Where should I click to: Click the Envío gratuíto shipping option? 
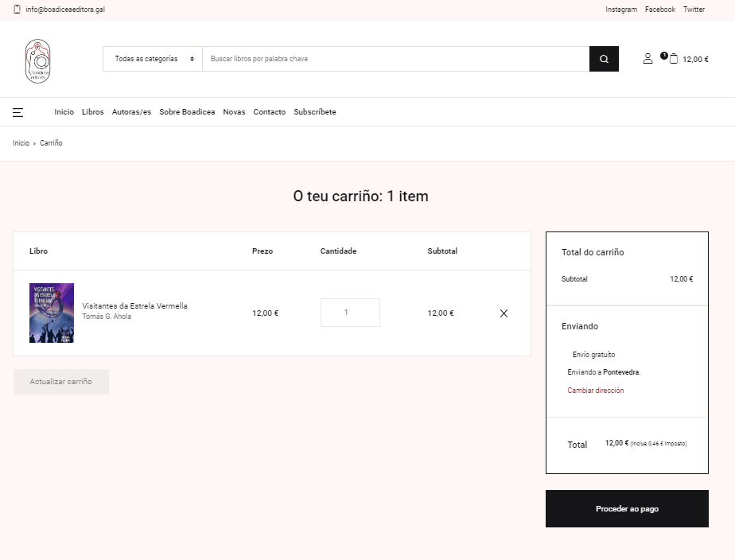tap(593, 355)
